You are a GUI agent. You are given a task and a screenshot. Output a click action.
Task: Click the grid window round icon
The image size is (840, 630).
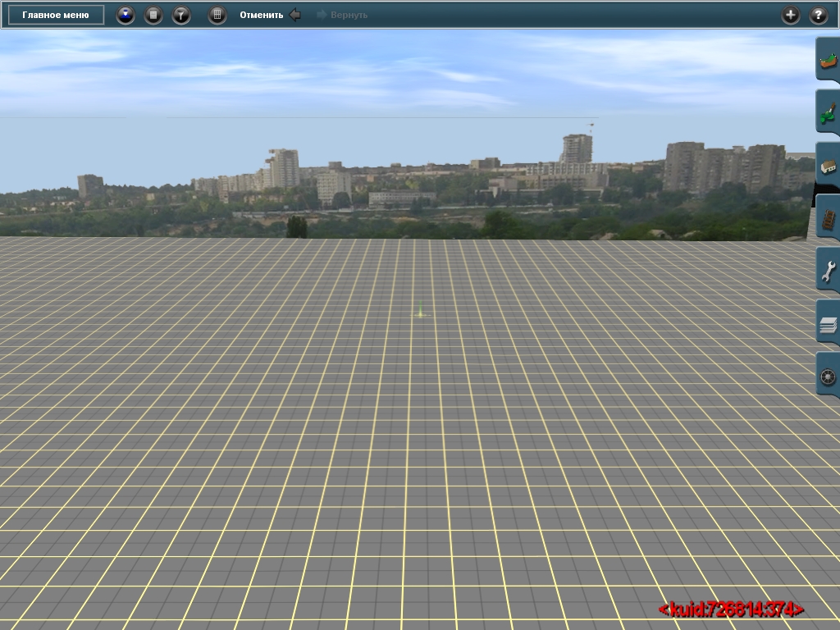[x=217, y=15]
